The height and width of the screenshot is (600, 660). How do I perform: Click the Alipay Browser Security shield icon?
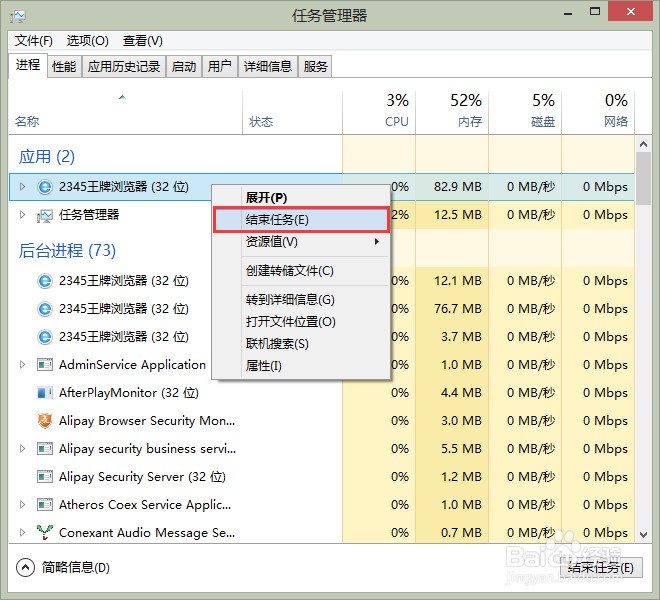(x=45, y=421)
